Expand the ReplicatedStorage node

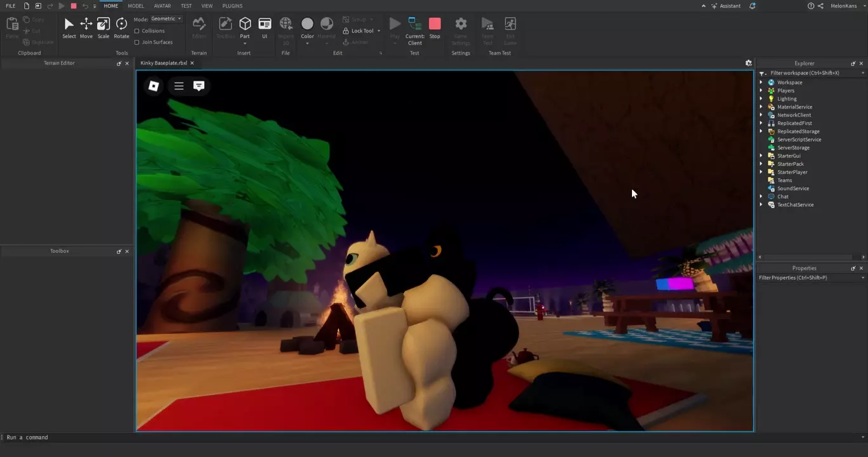[x=761, y=131]
